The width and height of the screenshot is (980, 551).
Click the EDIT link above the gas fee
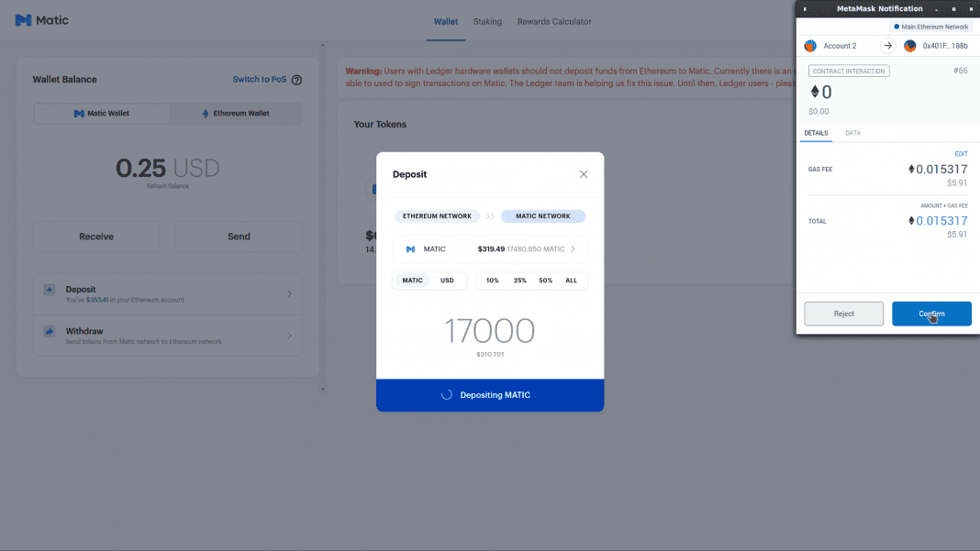click(961, 154)
